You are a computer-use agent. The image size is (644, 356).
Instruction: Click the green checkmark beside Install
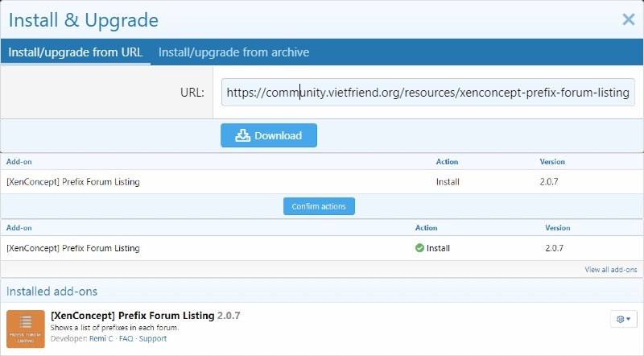click(x=419, y=248)
